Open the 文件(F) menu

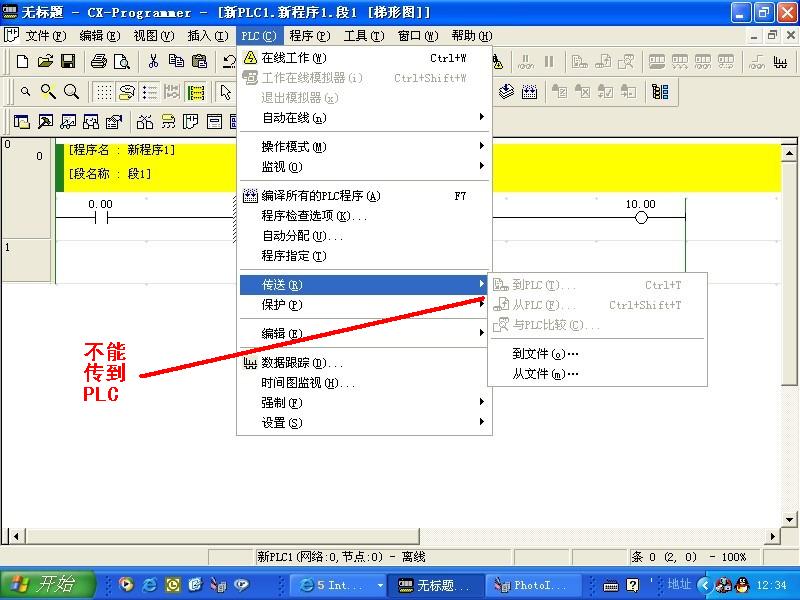tap(46, 36)
